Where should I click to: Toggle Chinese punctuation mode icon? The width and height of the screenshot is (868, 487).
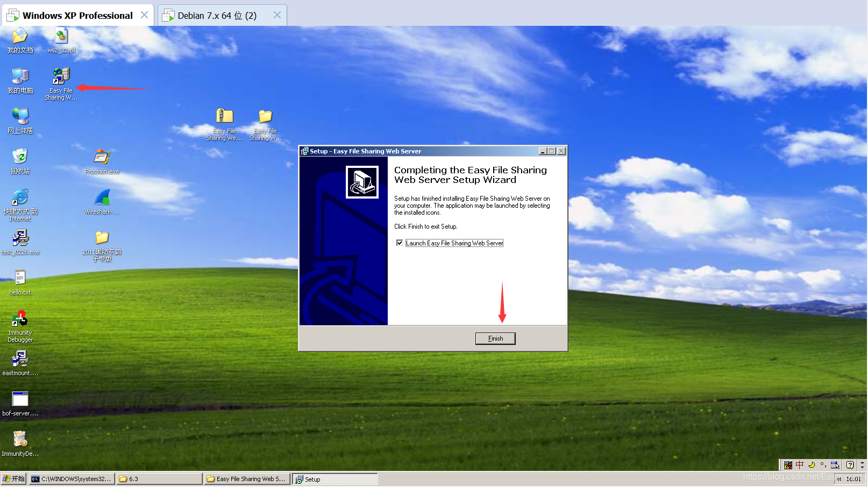click(x=823, y=465)
